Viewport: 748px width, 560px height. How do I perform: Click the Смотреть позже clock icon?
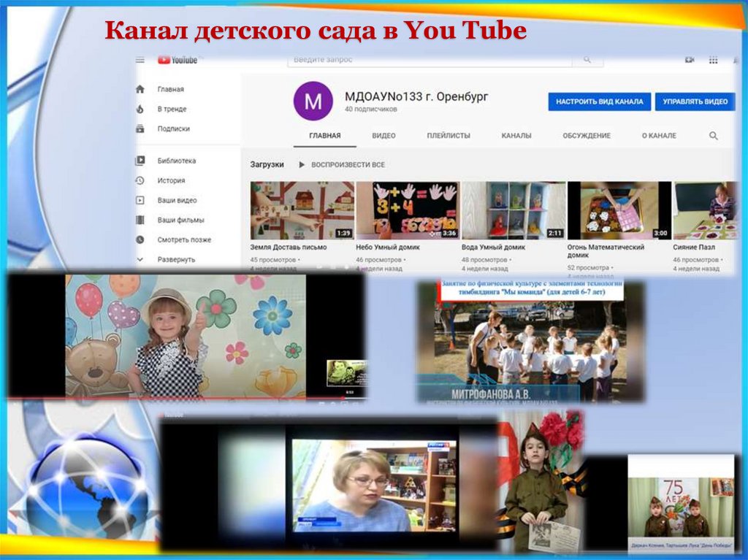tap(140, 239)
